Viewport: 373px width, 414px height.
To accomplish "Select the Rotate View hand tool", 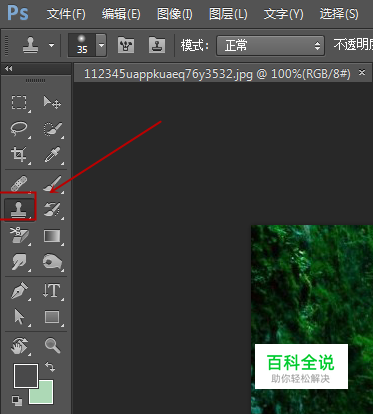I will (x=19, y=346).
